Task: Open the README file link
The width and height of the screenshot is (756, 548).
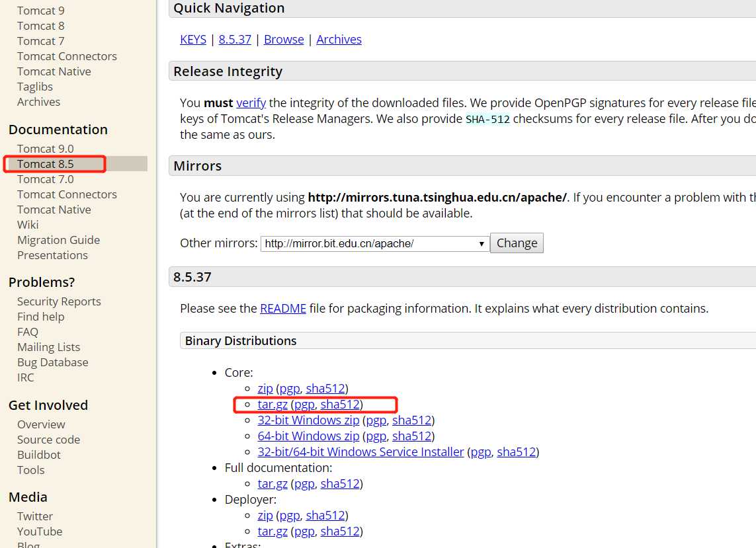Action: pyautogui.click(x=282, y=309)
